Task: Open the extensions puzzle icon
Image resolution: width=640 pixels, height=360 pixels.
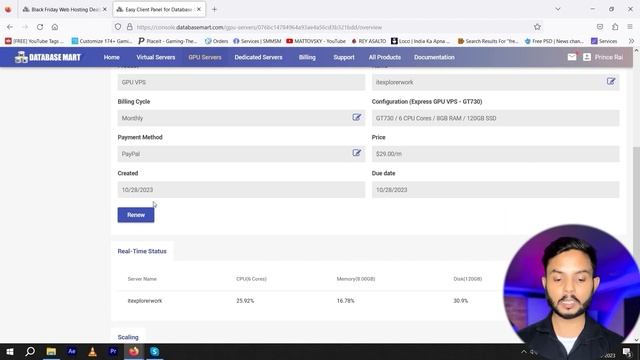Action: pos(615,27)
